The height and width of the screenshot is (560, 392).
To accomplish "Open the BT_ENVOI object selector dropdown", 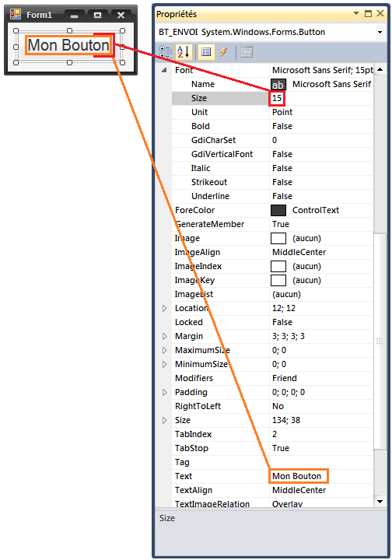I will click(380, 32).
